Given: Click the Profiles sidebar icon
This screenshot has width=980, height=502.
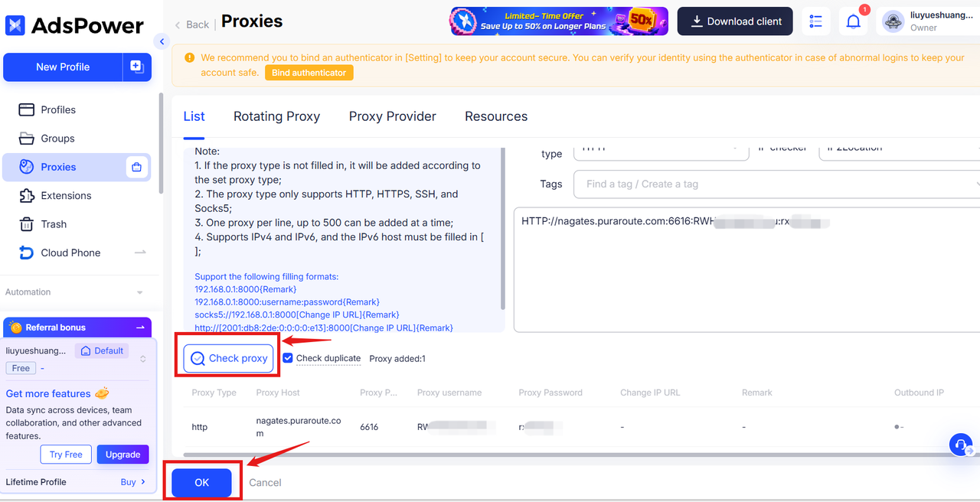Looking at the screenshot, I should pyautogui.click(x=27, y=109).
